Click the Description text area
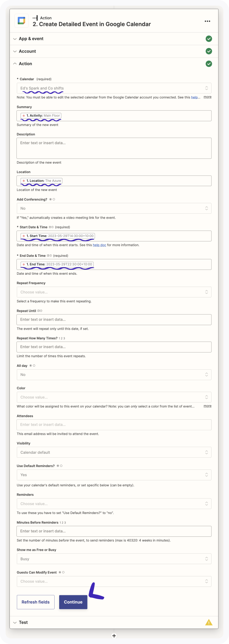This screenshot has height=644, width=229. (x=114, y=148)
